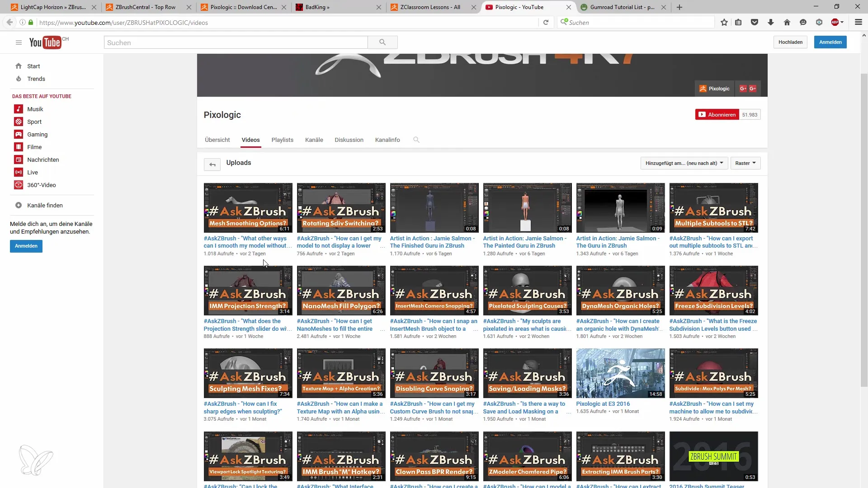Click the Musik category icon in sidebar

pos(18,109)
